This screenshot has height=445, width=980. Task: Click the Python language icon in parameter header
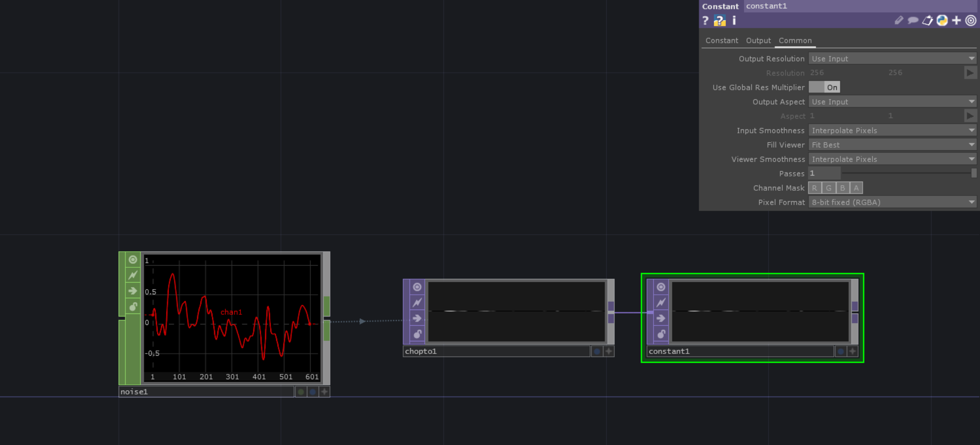point(942,20)
